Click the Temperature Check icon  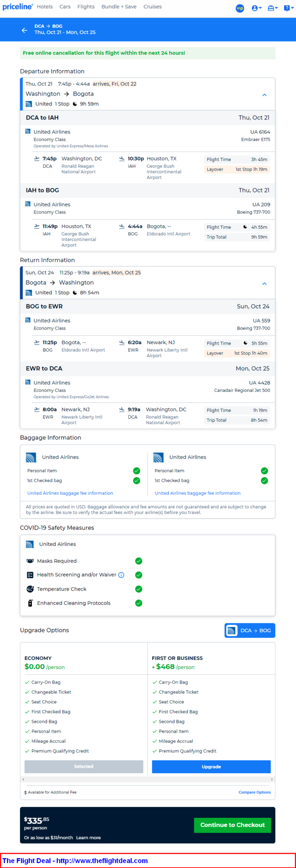(x=30, y=589)
